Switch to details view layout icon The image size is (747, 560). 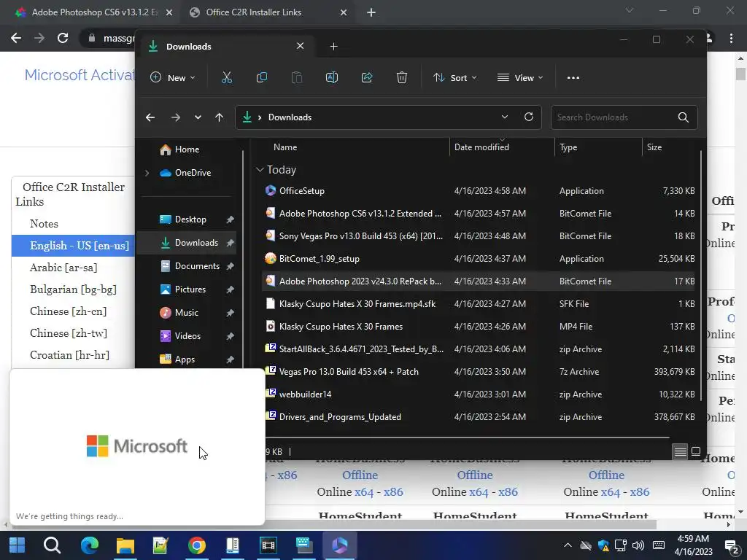(x=681, y=451)
